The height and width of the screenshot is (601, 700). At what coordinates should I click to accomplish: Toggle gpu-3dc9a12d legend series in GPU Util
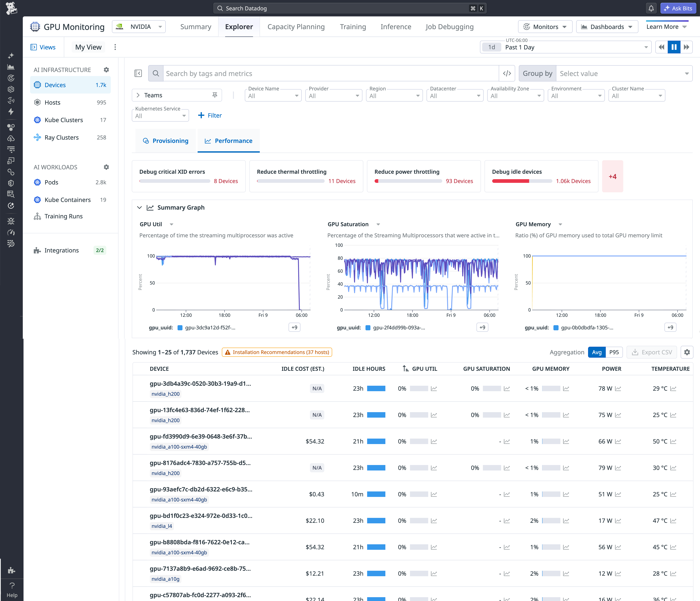[207, 327]
